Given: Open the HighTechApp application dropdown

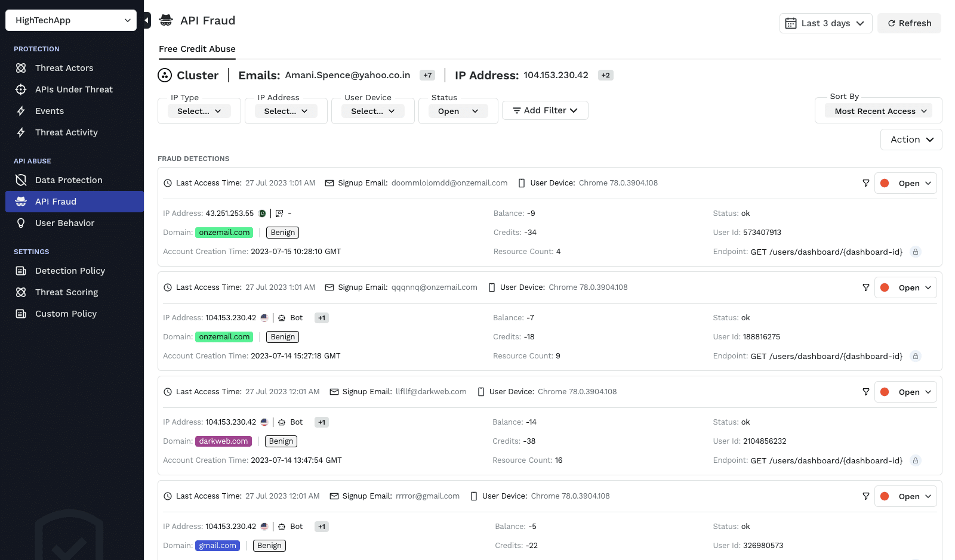Looking at the screenshot, I should click(71, 20).
